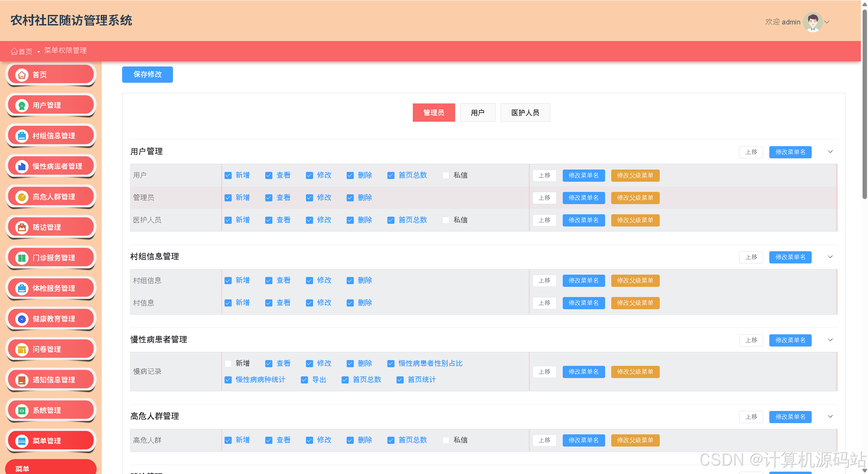Check 新增 for 慢病记录 row

228,363
